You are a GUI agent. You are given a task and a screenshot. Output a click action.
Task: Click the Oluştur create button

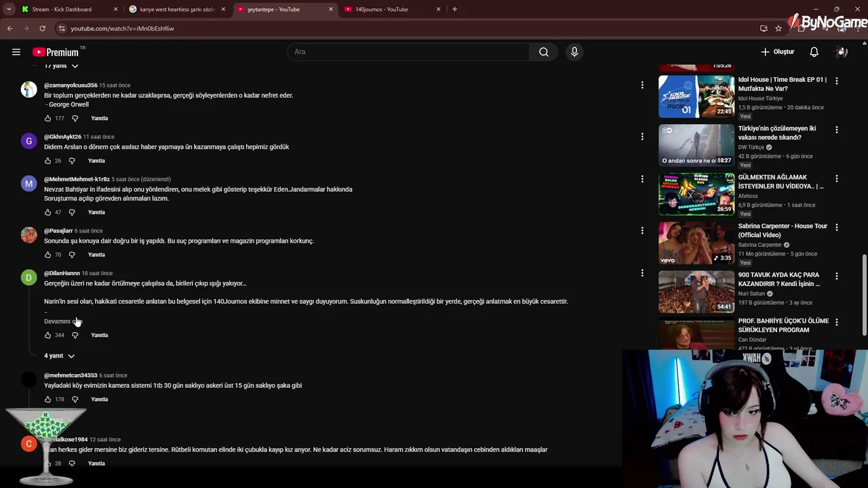pos(777,52)
